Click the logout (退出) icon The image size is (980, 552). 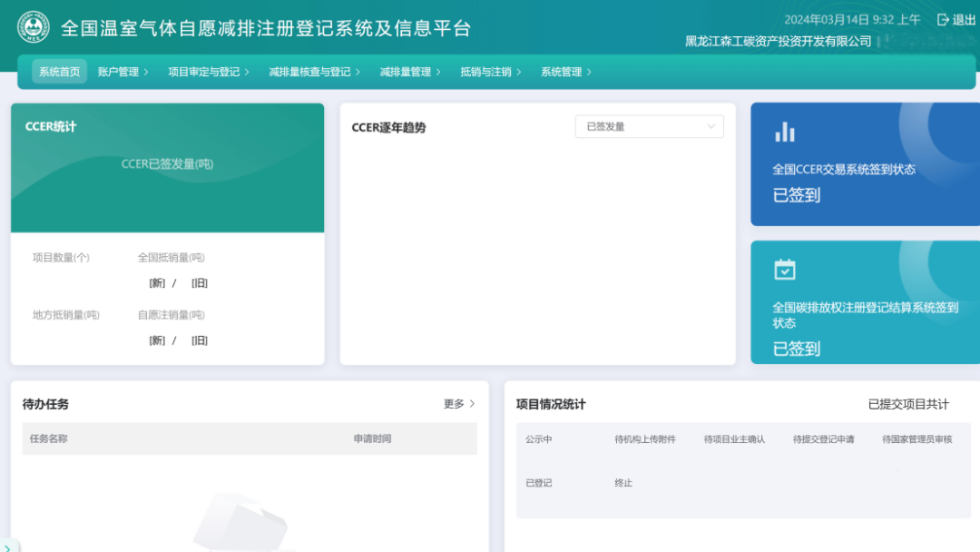(943, 20)
